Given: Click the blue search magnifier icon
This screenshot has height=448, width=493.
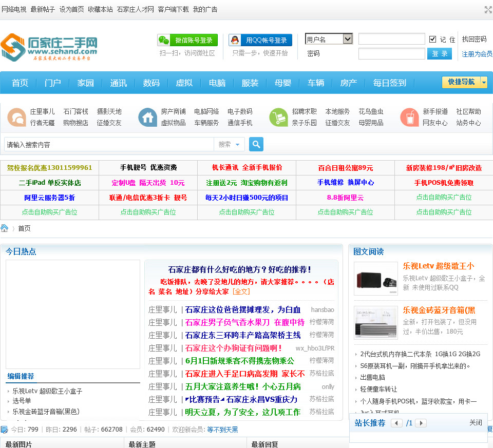Looking at the screenshot, I should point(256,144).
